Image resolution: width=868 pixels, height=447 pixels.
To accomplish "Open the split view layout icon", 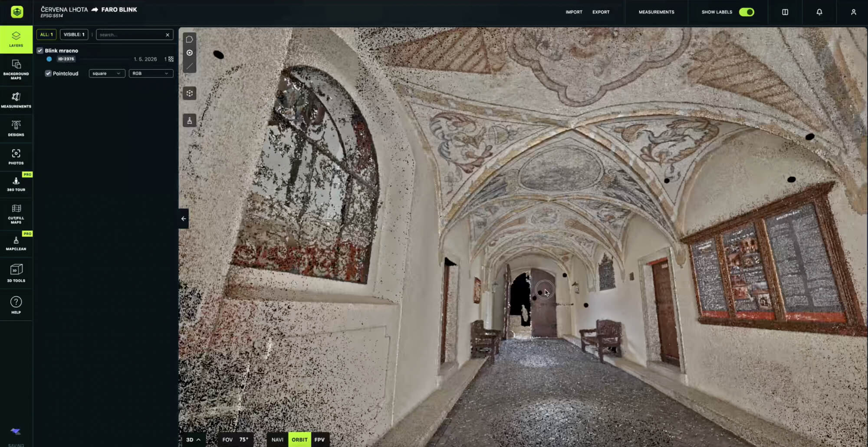I will (x=785, y=12).
